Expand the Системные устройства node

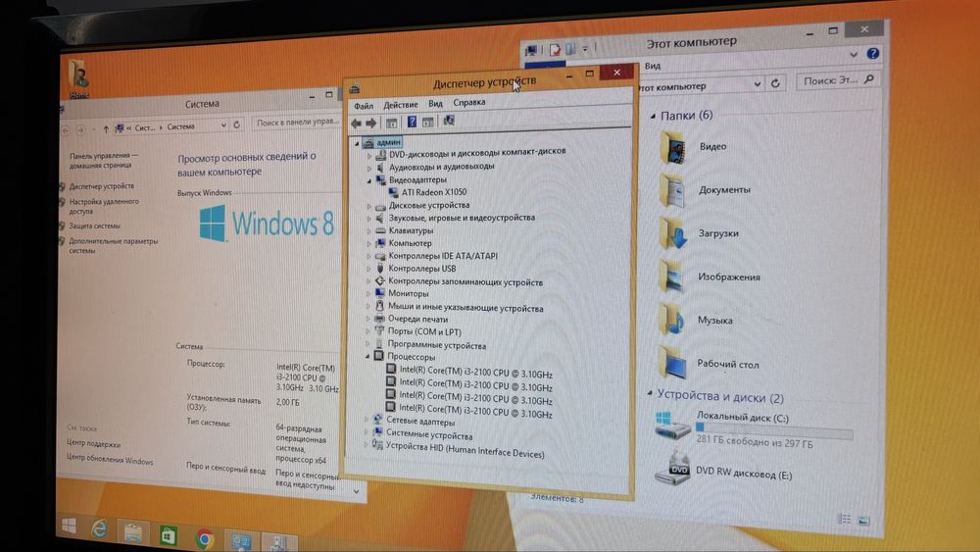click(x=367, y=432)
